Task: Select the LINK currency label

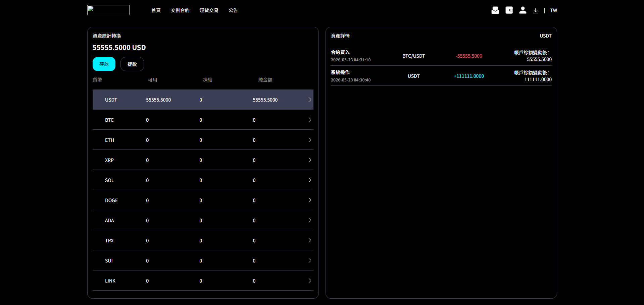Action: [110, 281]
